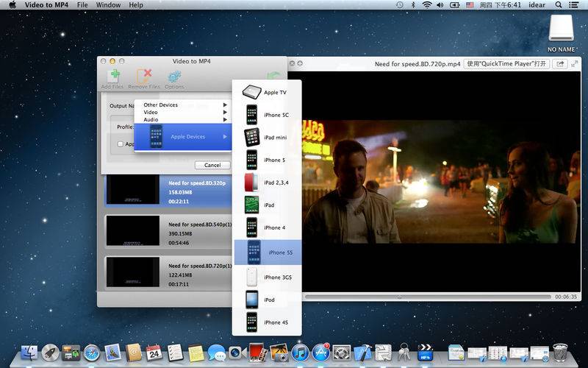This screenshot has height=368, width=588.
Task: Select Need for speed.8D.320p file row
Action: (x=168, y=192)
